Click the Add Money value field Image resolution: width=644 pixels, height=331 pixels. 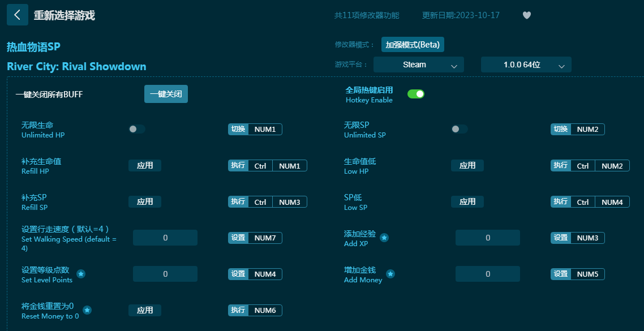tap(487, 274)
